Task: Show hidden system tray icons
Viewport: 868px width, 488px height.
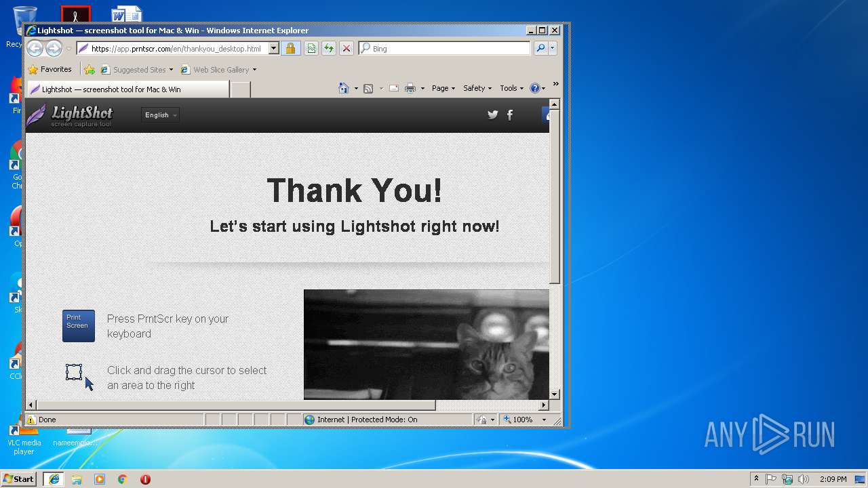Action: (x=756, y=479)
